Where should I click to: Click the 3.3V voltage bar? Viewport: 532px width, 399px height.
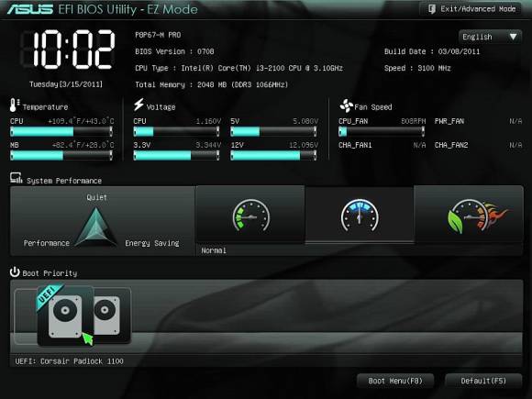[176, 155]
